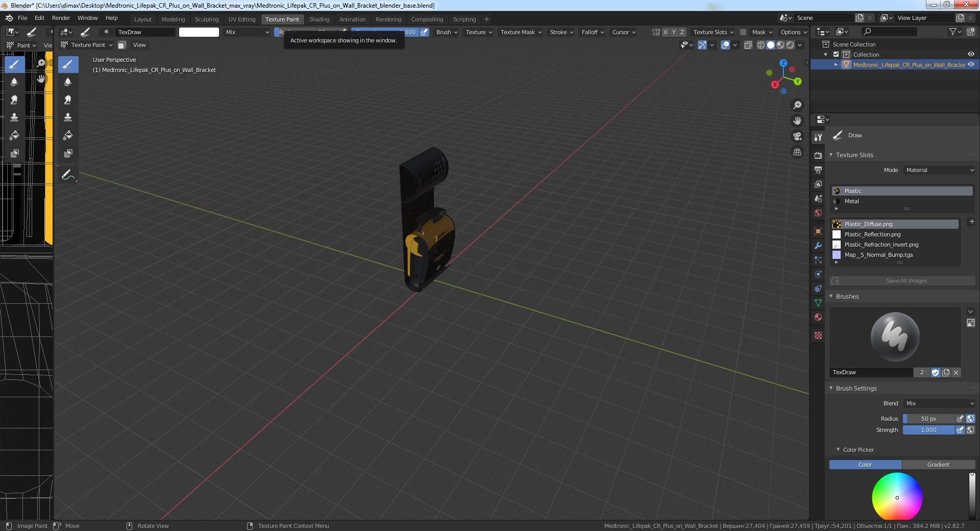This screenshot has height=531, width=980.
Task: Select the Soften tool in image editor
Action: click(14, 82)
